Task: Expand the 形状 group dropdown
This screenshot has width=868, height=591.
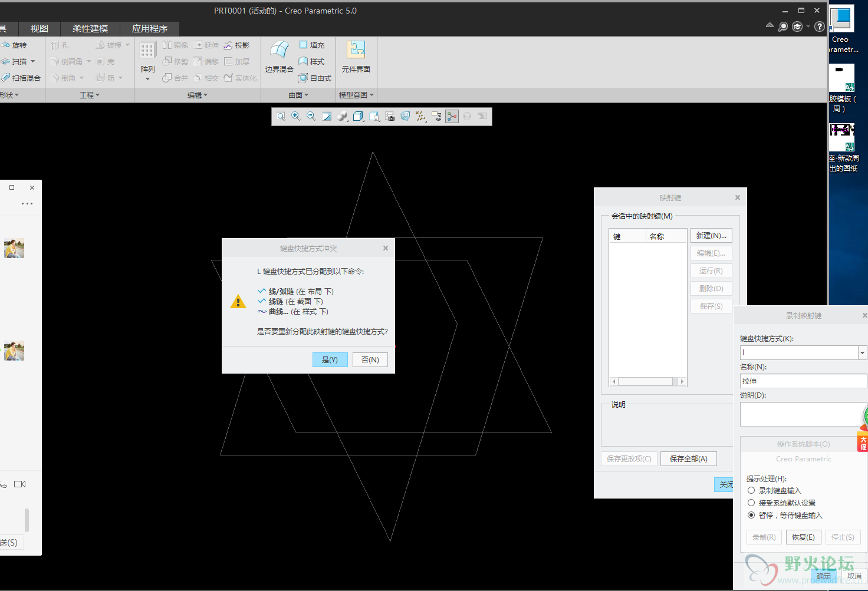Action: (x=9, y=95)
